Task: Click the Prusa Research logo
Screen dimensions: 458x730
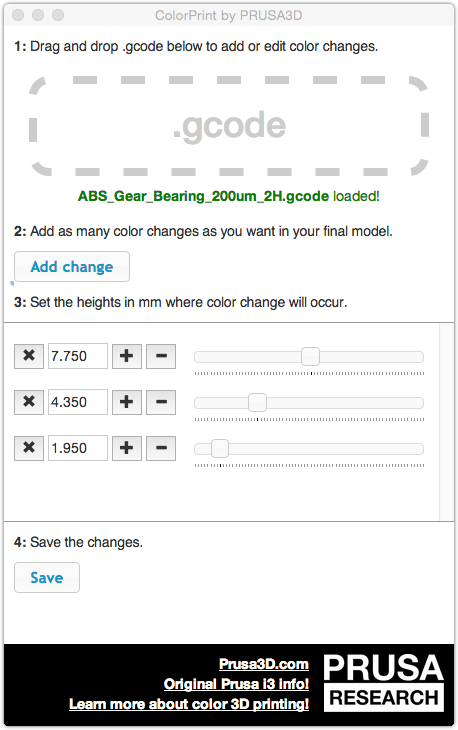Action: tap(384, 682)
